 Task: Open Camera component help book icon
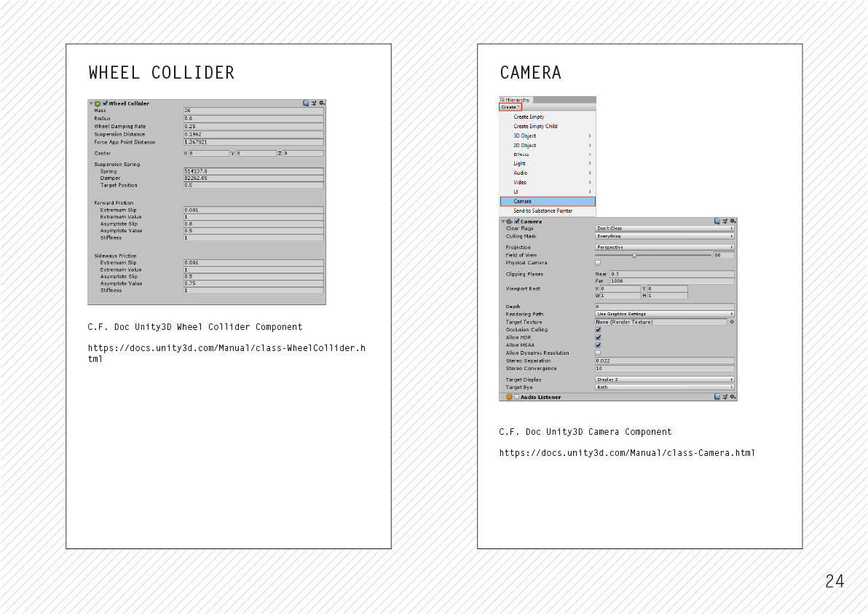point(717,221)
